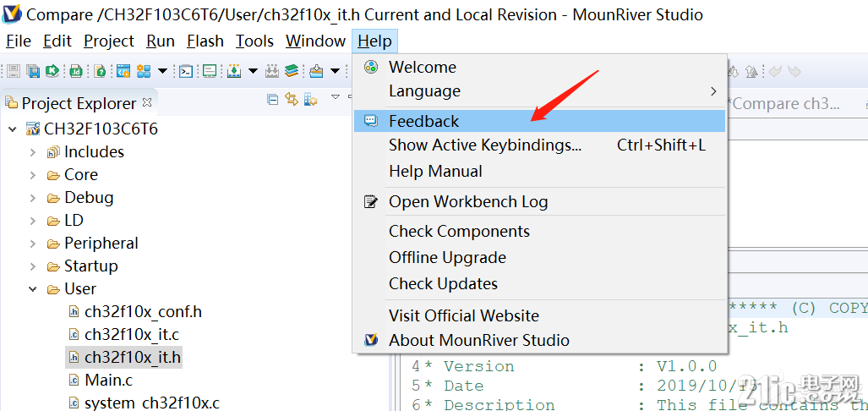The width and height of the screenshot is (868, 411).
Task: Click the tray with download arrow icon
Action: (316, 71)
